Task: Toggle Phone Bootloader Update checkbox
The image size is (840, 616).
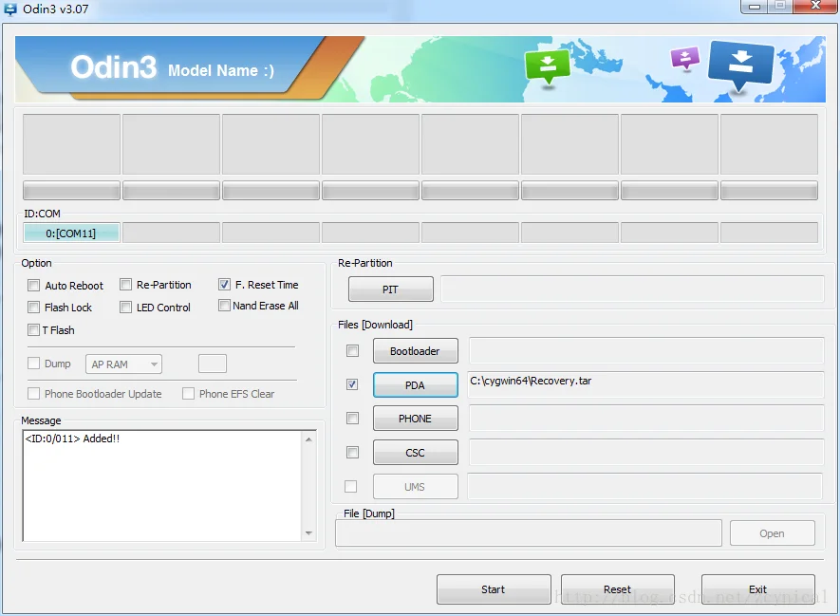Action: (34, 394)
